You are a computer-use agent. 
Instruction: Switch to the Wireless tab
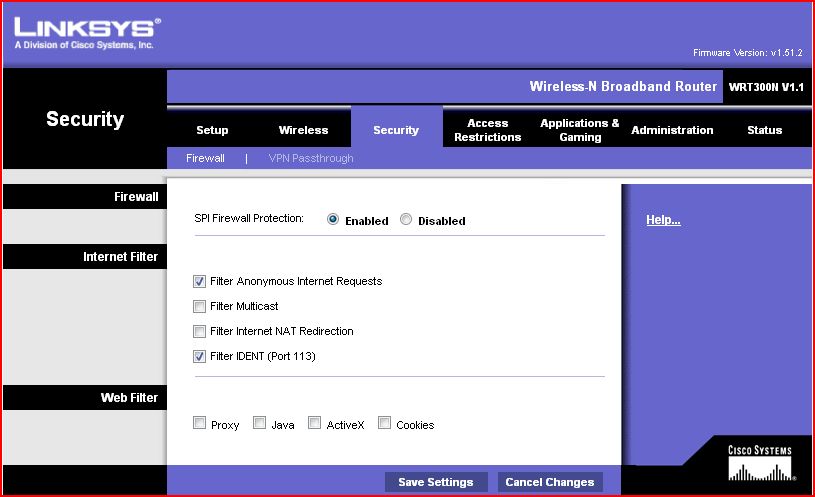pyautogui.click(x=303, y=130)
